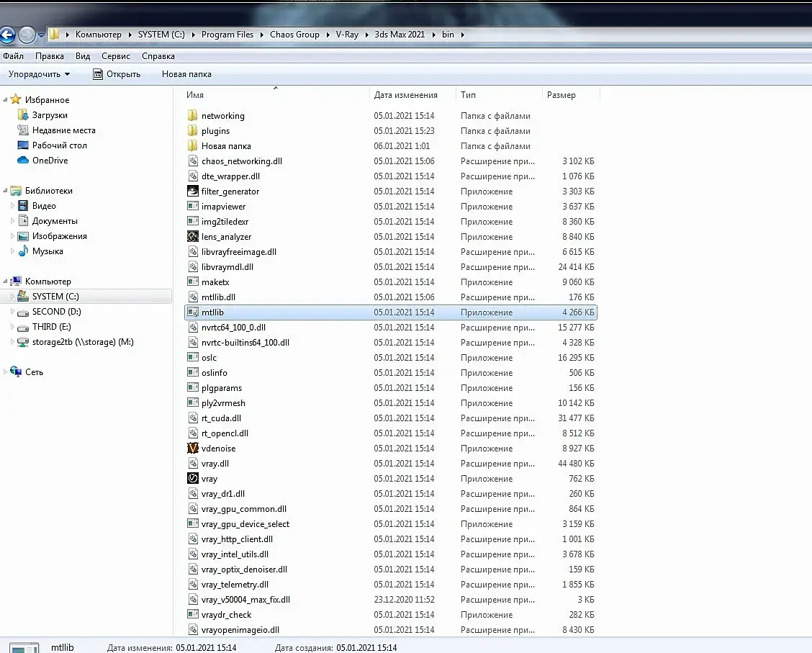Image resolution: width=812 pixels, height=653 pixels.
Task: Click the storage2tb network drive icon
Action: [23, 342]
